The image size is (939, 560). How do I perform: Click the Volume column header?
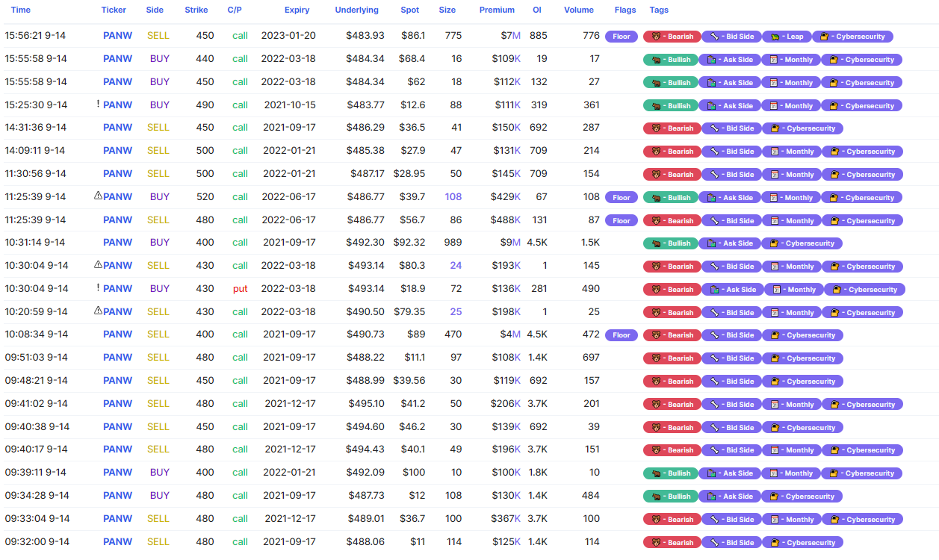[579, 10]
